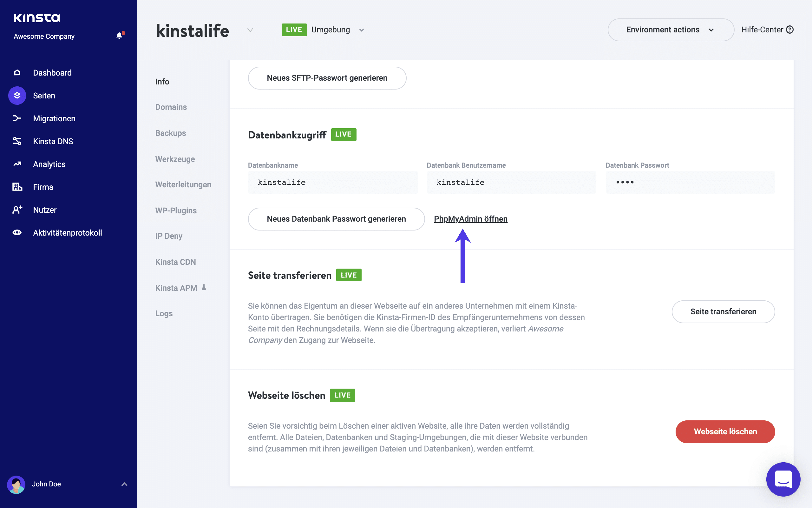Open Kinsta DNS in the sidebar

(x=53, y=141)
